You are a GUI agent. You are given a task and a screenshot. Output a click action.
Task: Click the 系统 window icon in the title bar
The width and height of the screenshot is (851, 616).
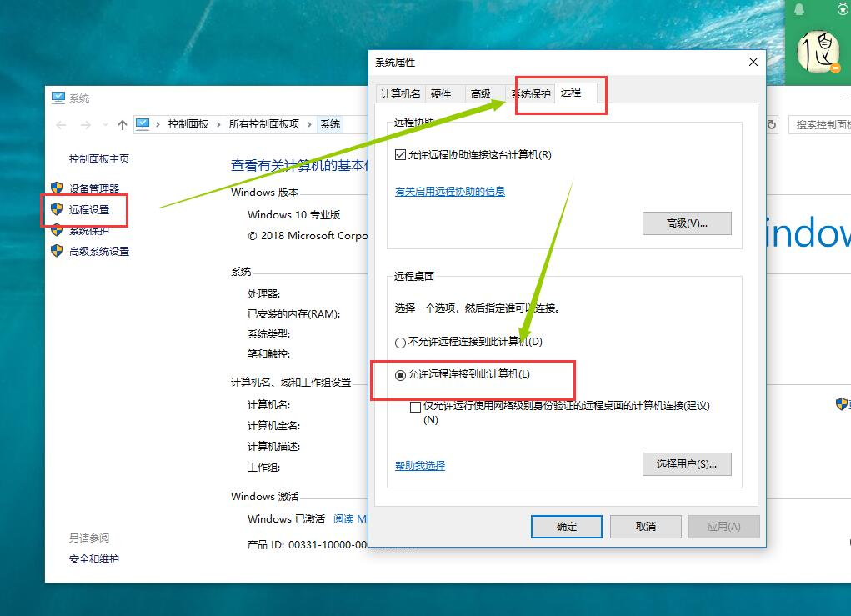[58, 98]
